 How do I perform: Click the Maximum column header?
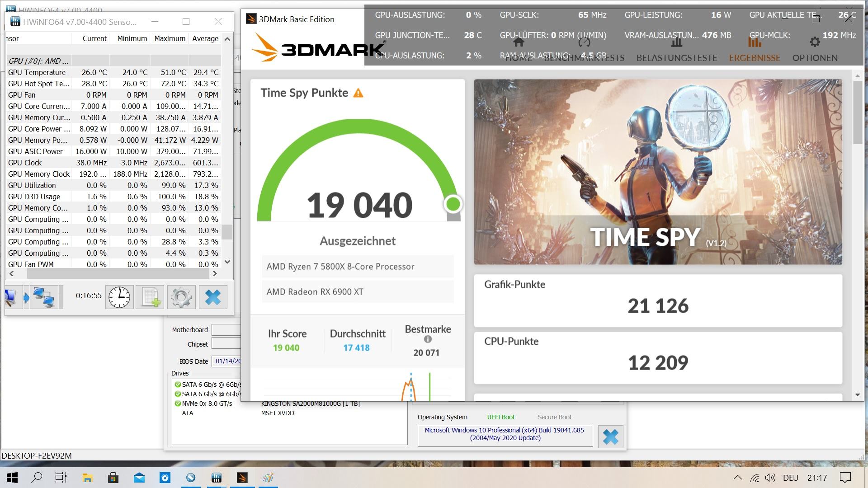click(170, 38)
